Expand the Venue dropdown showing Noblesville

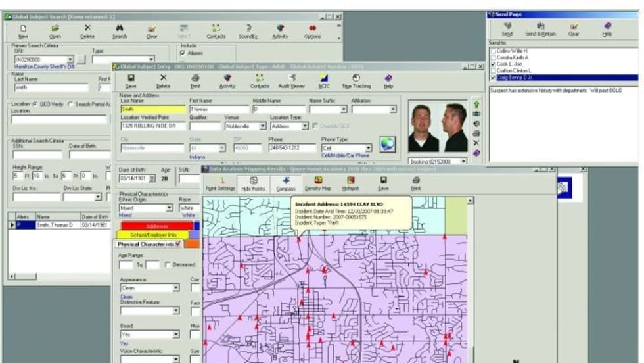pos(262,126)
